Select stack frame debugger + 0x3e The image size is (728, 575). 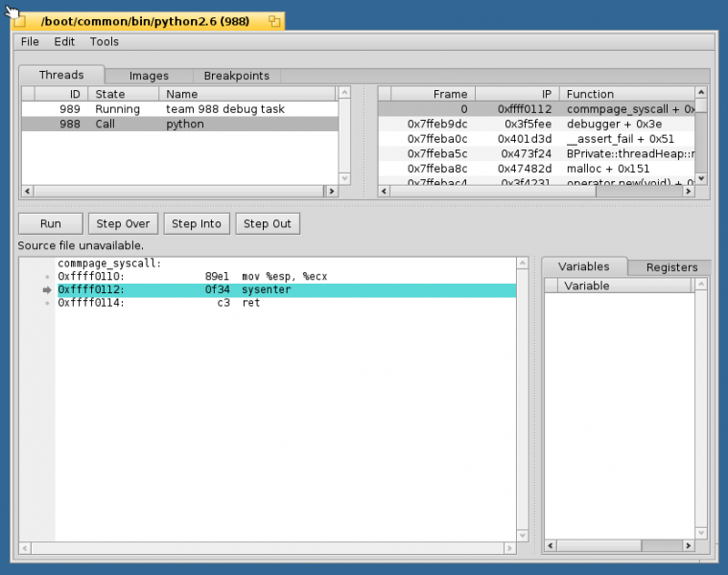(x=536, y=124)
